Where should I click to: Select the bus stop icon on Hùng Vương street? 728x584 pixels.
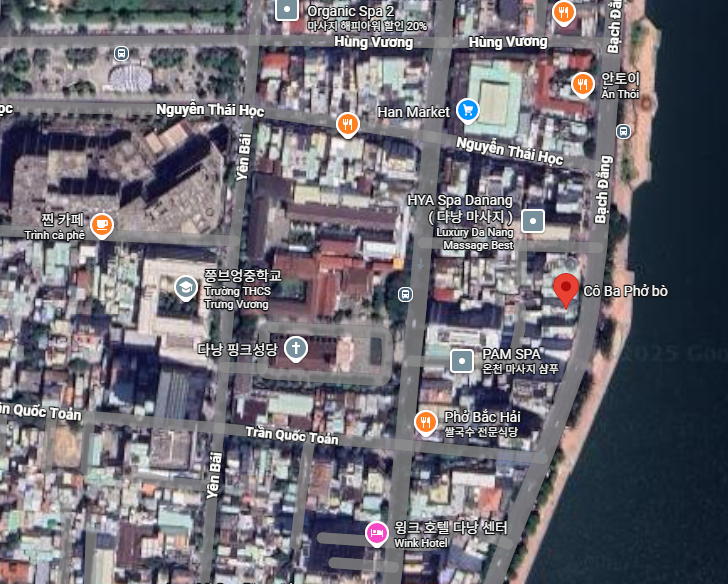[x=121, y=53]
